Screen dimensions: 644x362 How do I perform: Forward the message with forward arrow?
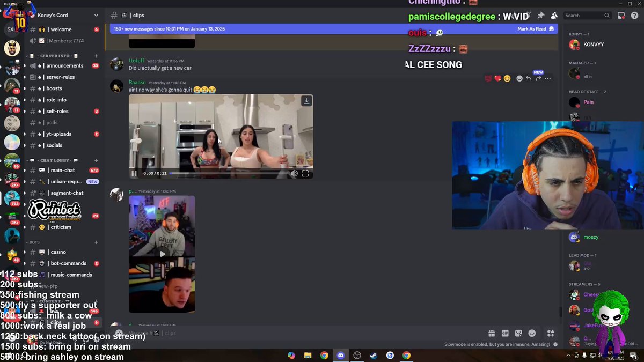pyautogui.click(x=538, y=78)
